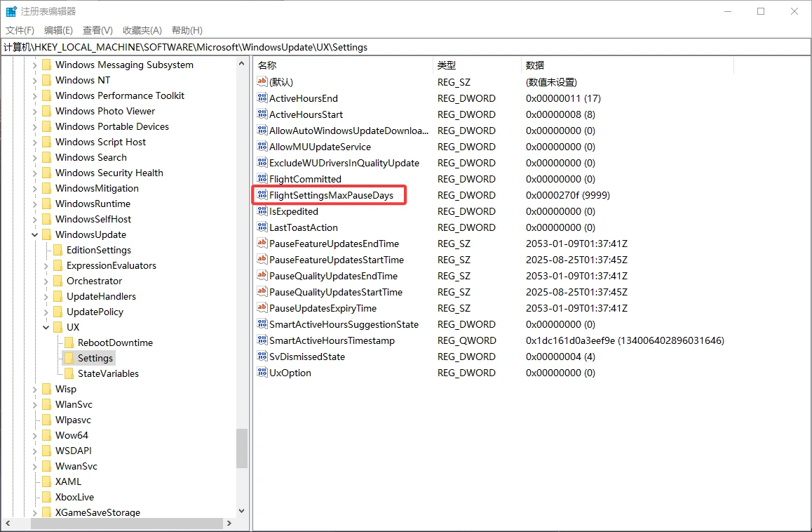This screenshot has width=812, height=532.
Task: Click the Wow64 folder icon
Action: click(46, 435)
